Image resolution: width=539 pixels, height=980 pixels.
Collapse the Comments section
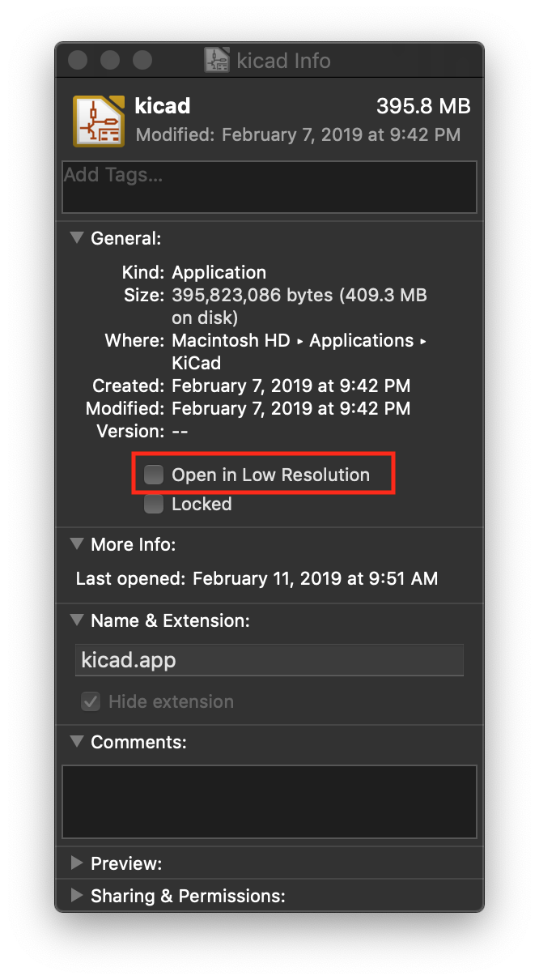click(x=77, y=741)
